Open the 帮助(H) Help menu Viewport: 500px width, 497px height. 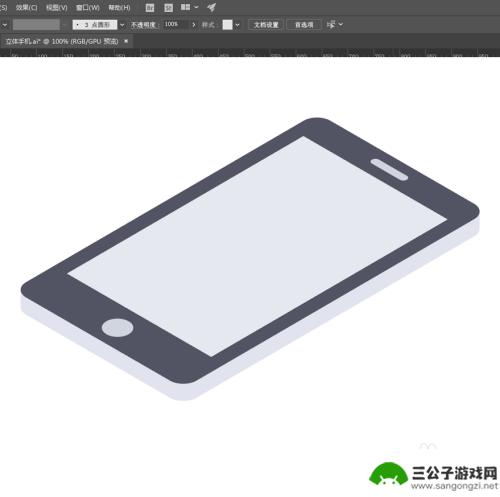(119, 7)
